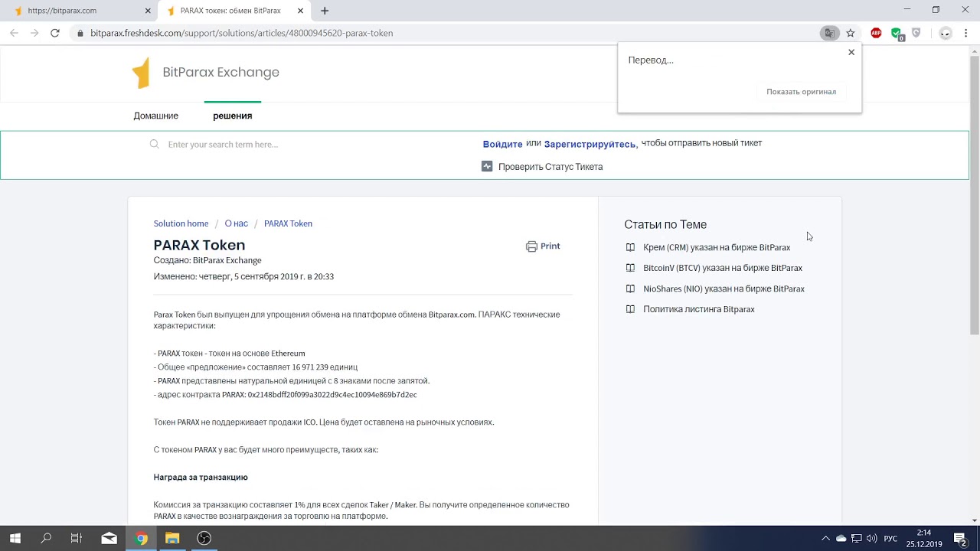The height and width of the screenshot is (551, 980).
Task: Open Крем (CRM) указан на бирже BitParax
Action: point(717,247)
